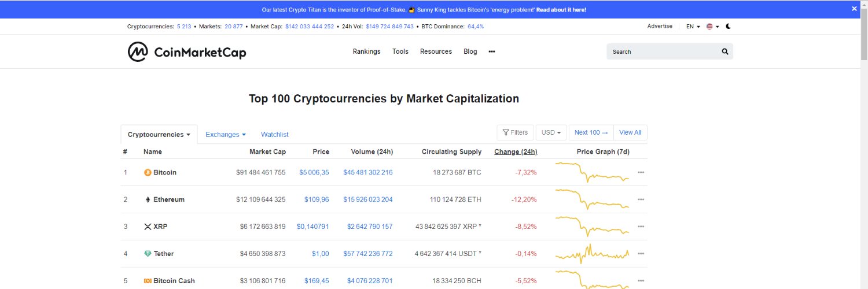Image resolution: width=868 pixels, height=289 pixels.
Task: Open the three-dots navigation menu
Action: [x=492, y=51]
